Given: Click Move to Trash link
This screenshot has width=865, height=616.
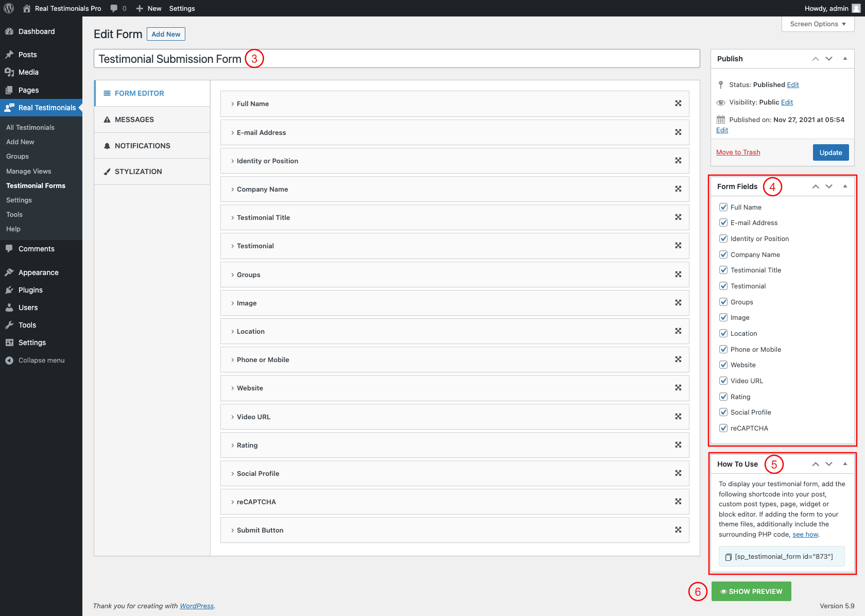Looking at the screenshot, I should pos(738,152).
